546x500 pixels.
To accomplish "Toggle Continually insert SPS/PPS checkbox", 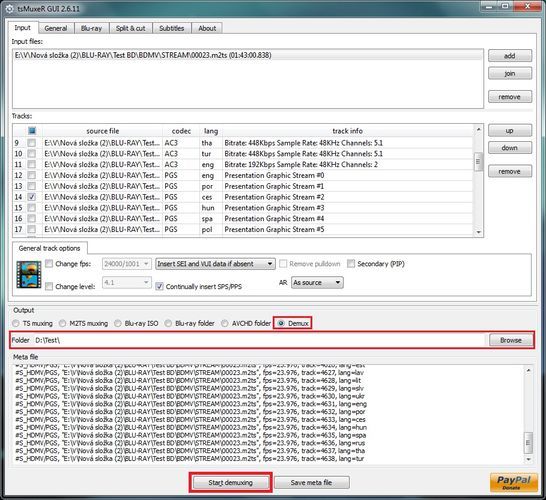I will point(159,286).
